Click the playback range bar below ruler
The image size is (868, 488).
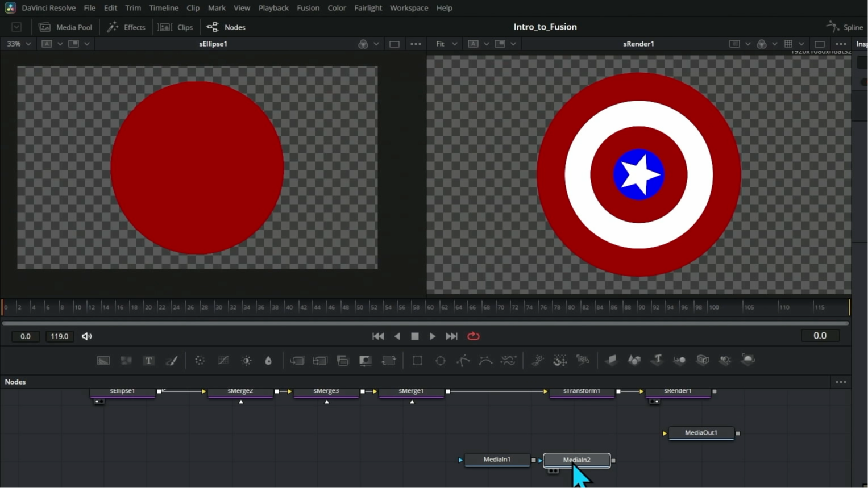(x=425, y=323)
